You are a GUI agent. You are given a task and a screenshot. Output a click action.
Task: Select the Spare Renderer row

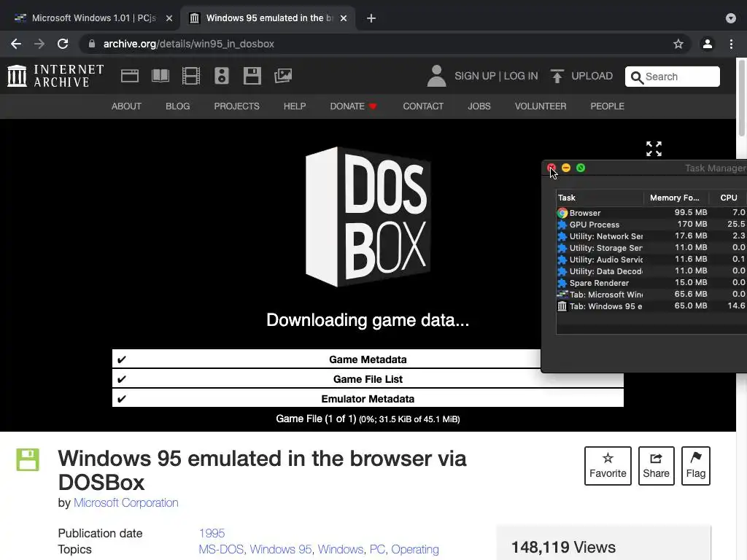(651, 283)
